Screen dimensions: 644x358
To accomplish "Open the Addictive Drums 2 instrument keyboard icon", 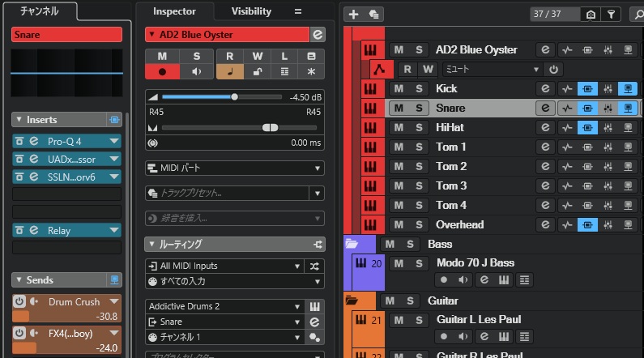I will click(x=314, y=306).
